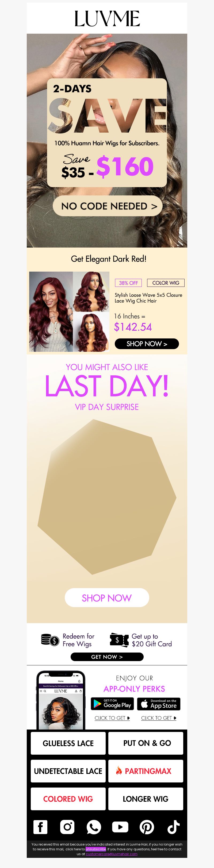Click the unsubscribe link

pos(96,849)
